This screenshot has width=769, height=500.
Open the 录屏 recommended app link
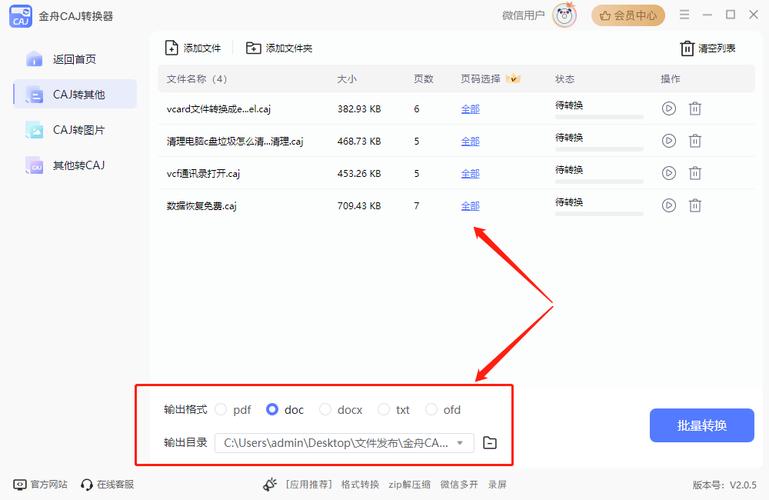(497, 484)
